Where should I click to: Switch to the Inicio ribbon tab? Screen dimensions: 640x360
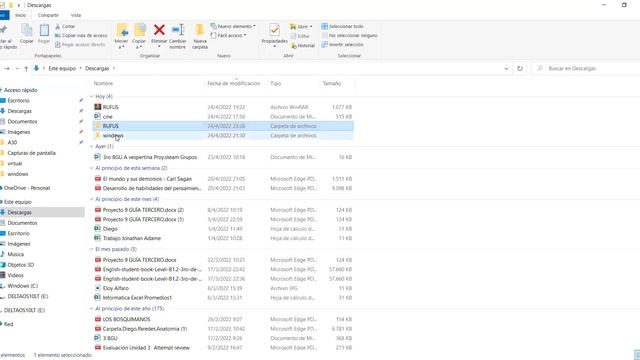(x=20, y=15)
